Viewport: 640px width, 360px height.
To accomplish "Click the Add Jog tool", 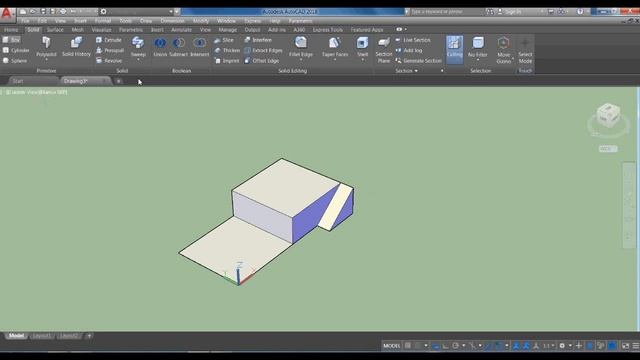I will (409, 50).
